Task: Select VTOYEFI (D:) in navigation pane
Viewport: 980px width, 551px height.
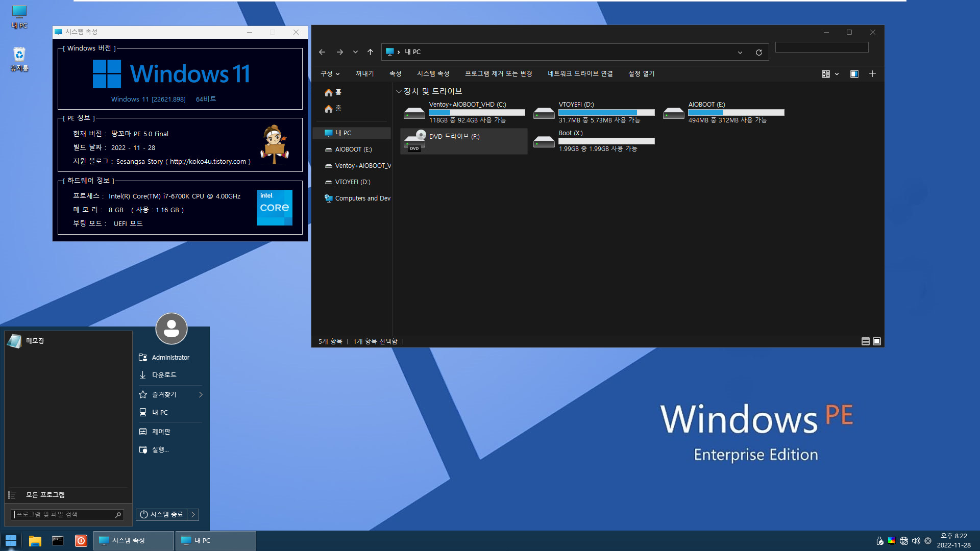Action: 351,182
